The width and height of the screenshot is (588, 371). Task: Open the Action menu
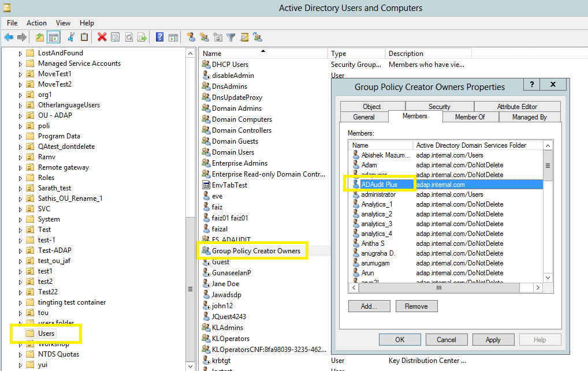[x=36, y=23]
